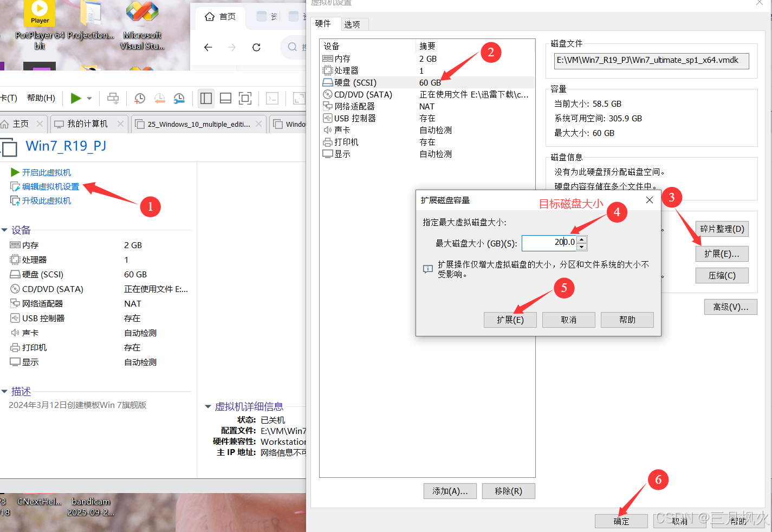Toggle the library panel visibility icon

(206, 98)
